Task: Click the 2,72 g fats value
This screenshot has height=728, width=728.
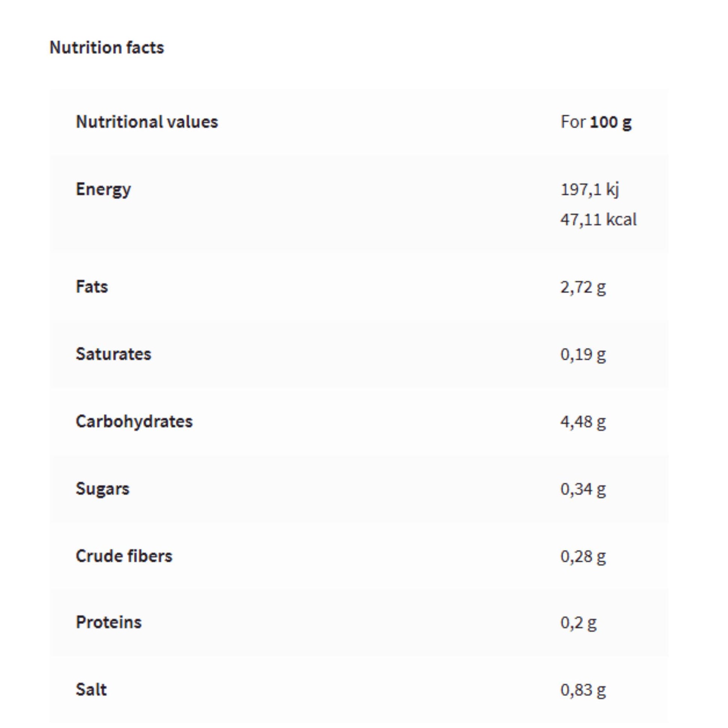Action: pos(583,287)
